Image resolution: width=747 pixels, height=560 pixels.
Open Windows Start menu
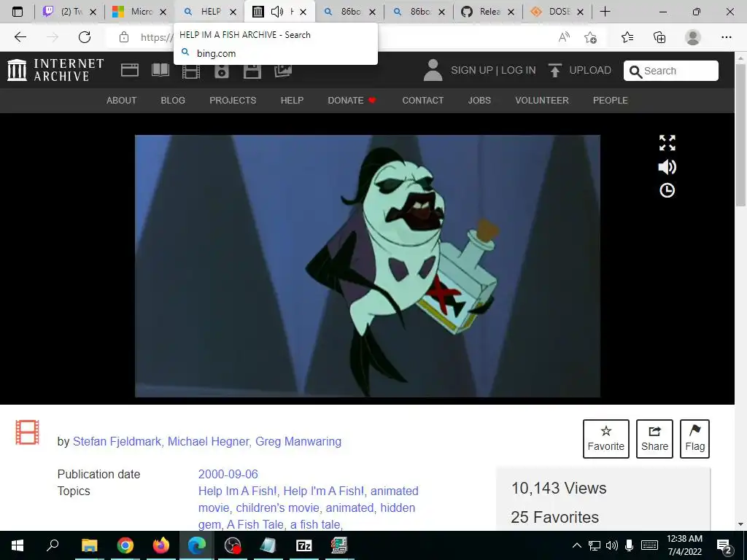(18, 545)
